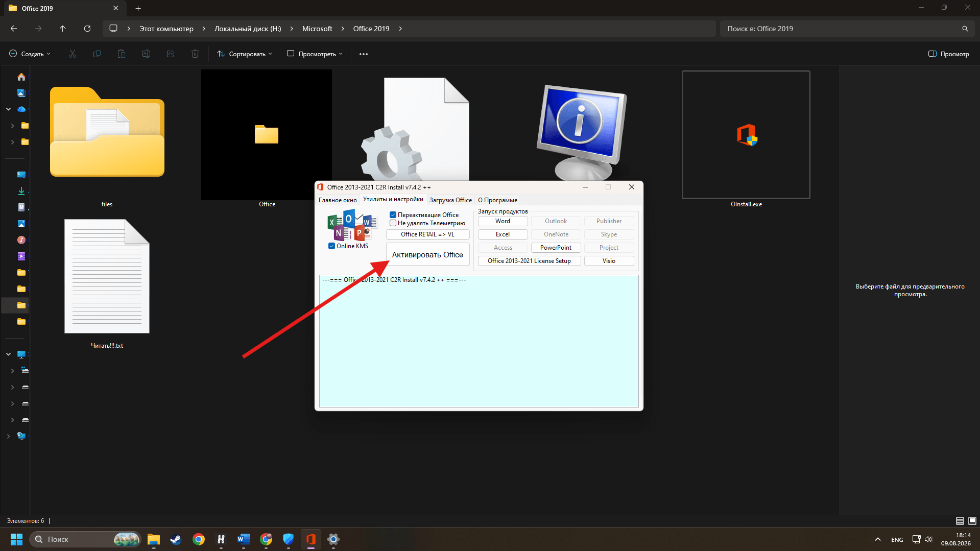Select the OneDrive cloud icon in sidebar
Screen dimensions: 980x551
click(21, 109)
